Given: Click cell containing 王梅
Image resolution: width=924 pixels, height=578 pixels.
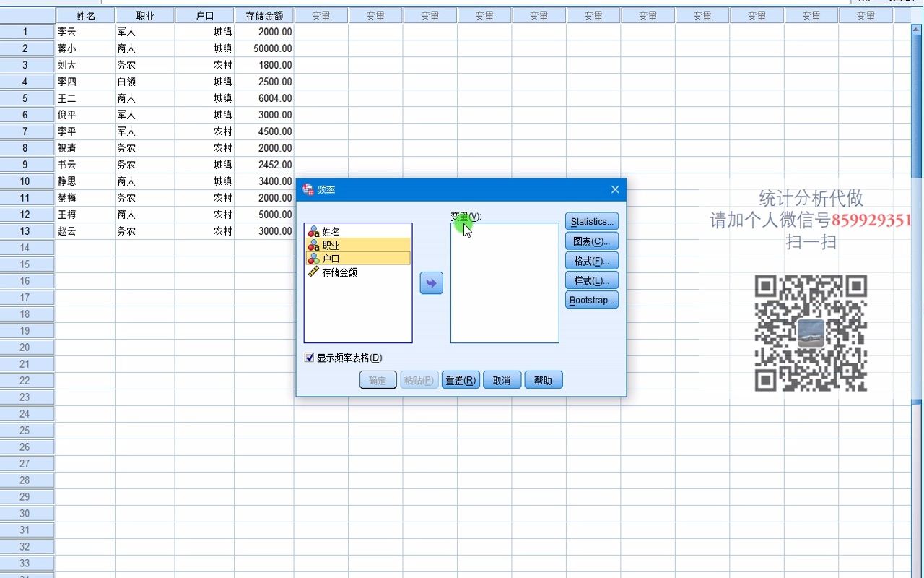Looking at the screenshot, I should point(85,215).
